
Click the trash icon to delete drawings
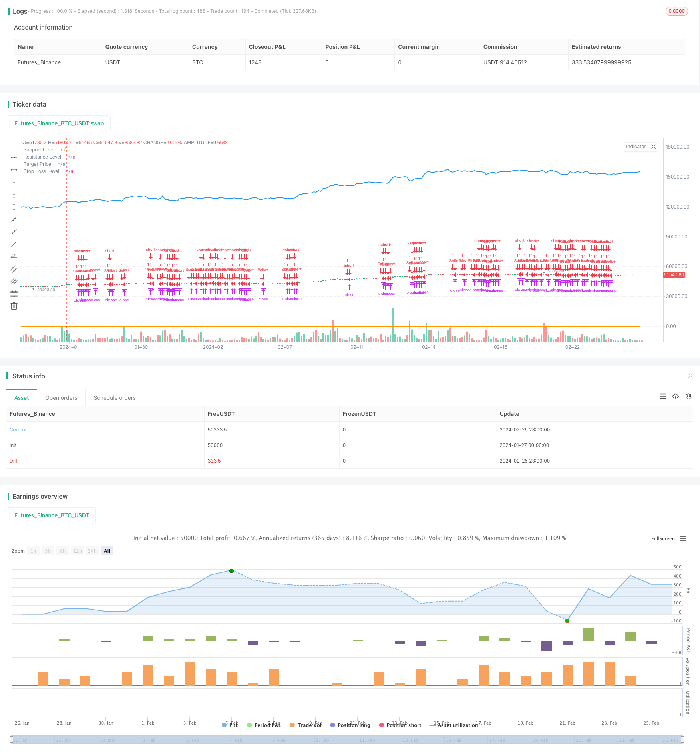pyautogui.click(x=14, y=306)
